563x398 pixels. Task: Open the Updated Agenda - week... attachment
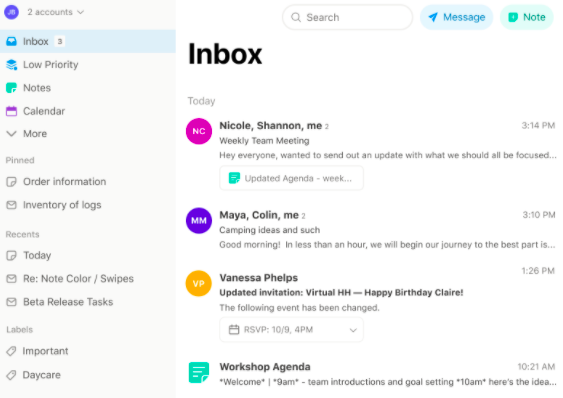[292, 178]
